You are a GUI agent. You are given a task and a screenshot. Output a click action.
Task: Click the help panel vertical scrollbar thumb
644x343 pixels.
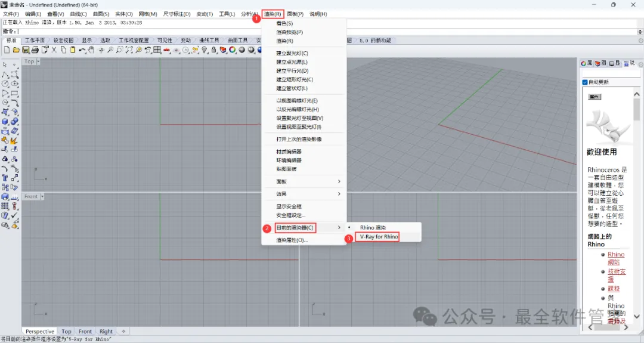coord(637,109)
